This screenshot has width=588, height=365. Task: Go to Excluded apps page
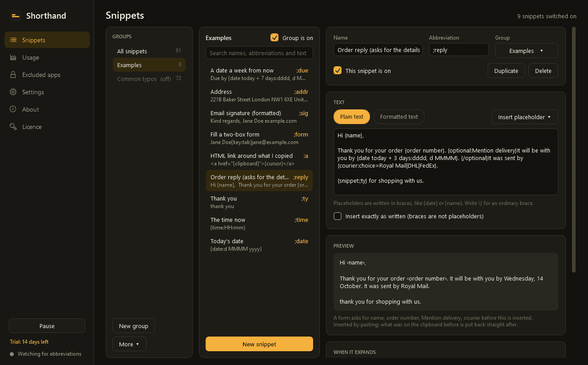(x=47, y=75)
